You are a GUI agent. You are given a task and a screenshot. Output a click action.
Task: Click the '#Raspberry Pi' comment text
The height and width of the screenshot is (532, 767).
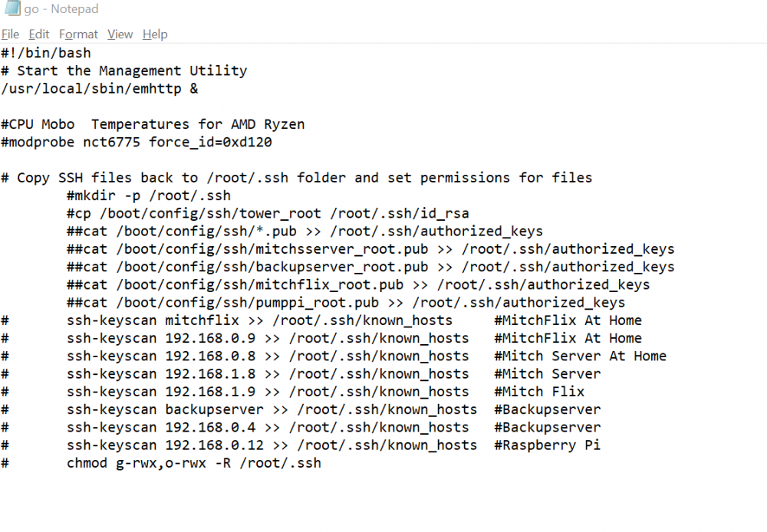coord(548,445)
